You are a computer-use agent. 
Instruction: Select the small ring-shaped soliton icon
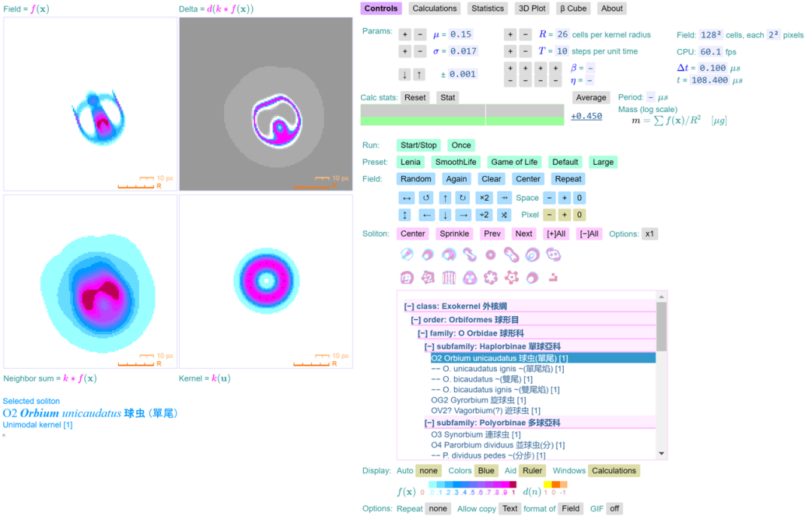pyautogui.click(x=490, y=254)
